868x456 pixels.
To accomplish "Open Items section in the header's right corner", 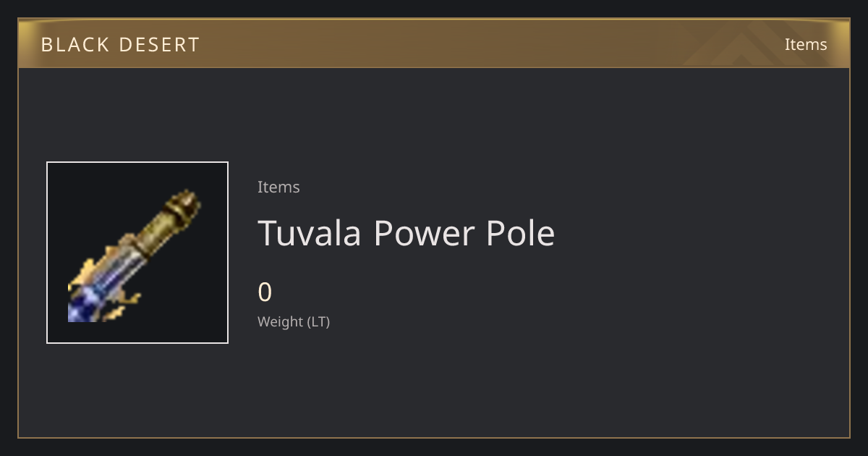I will [806, 44].
